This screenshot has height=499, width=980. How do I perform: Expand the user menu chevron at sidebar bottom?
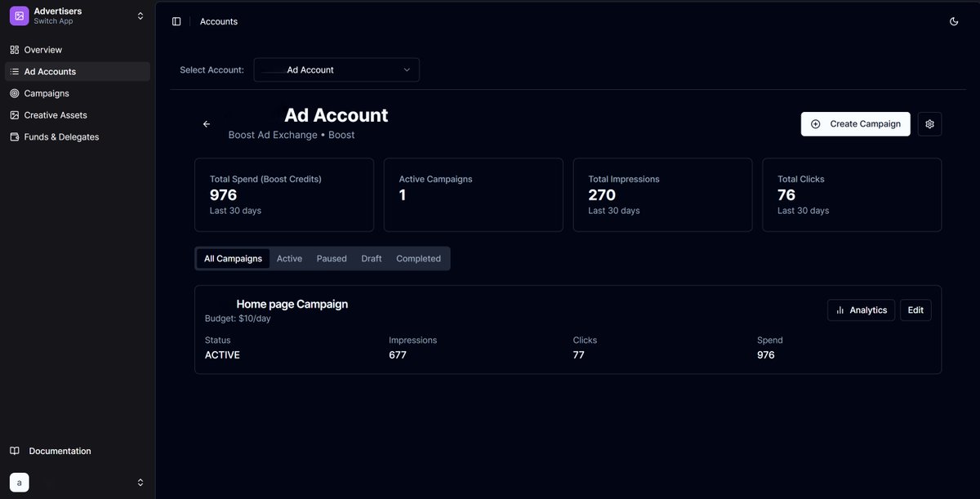tap(140, 483)
